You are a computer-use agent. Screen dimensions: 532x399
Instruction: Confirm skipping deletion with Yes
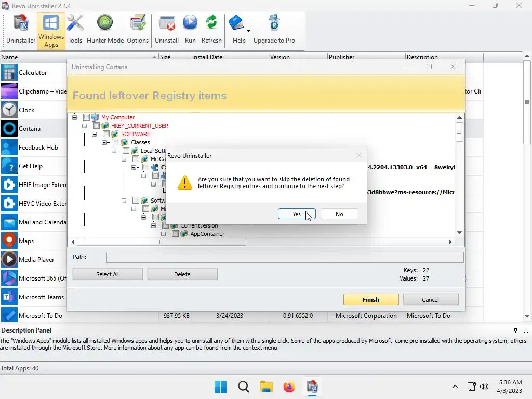[297, 214]
